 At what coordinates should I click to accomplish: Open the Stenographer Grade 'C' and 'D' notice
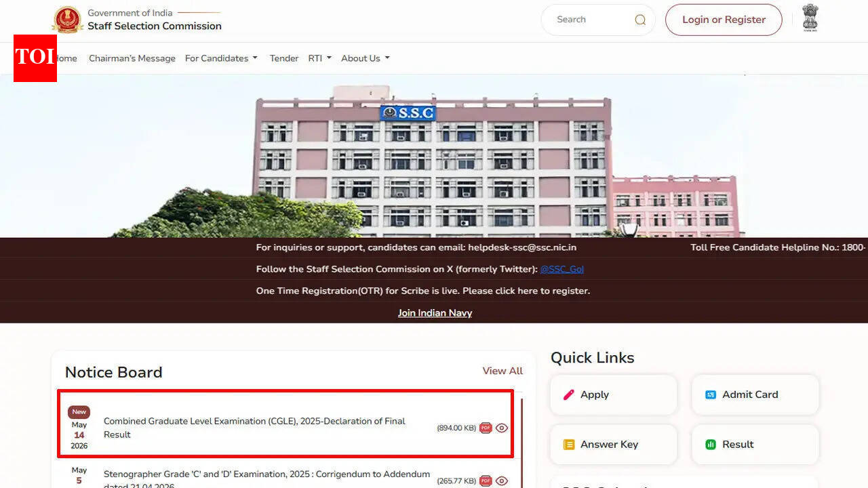point(267,480)
